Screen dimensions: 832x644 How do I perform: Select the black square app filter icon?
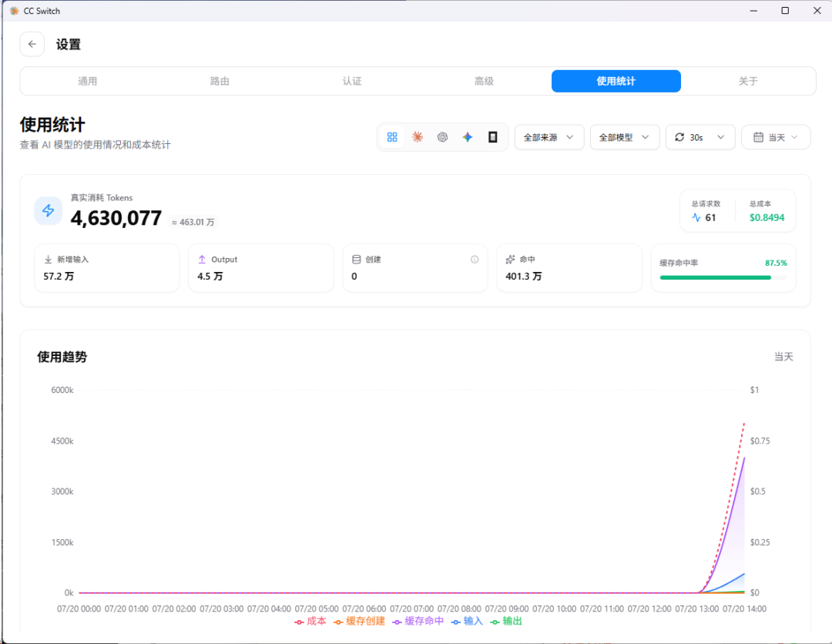point(492,137)
